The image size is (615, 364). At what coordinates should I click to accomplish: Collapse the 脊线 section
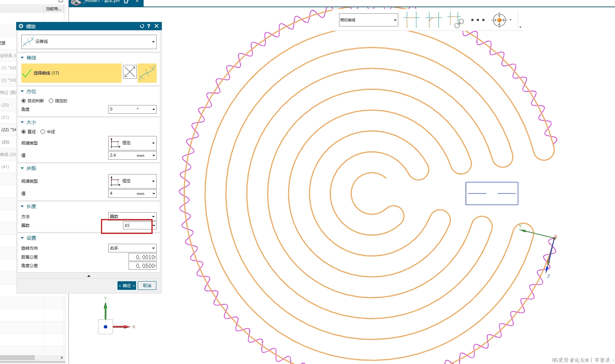pyautogui.click(x=22, y=58)
